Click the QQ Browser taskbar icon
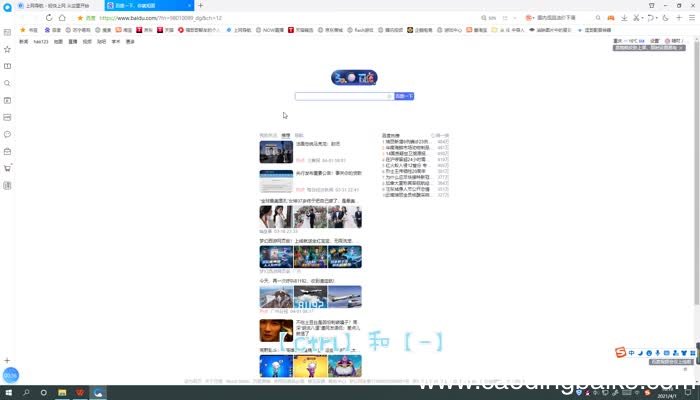 98,392
